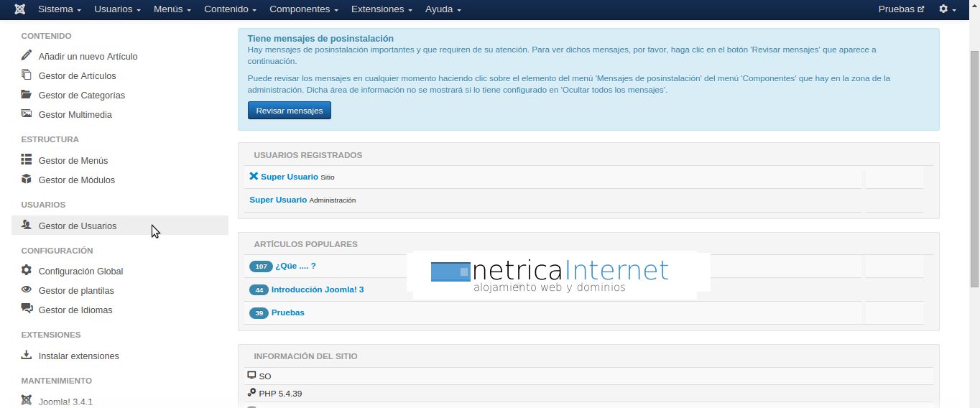
Task: Open the Extensiones menu
Action: coord(382,9)
